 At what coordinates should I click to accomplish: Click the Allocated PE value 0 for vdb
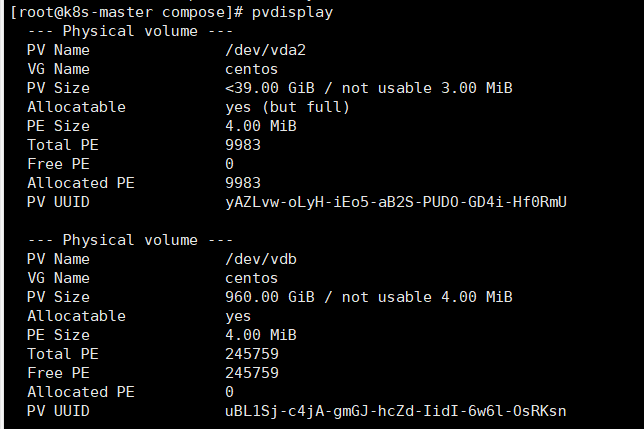tap(230, 392)
